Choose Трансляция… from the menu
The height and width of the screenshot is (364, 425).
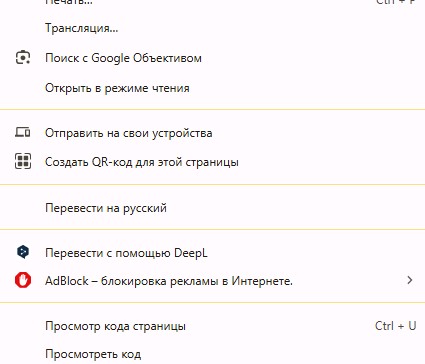point(212,28)
